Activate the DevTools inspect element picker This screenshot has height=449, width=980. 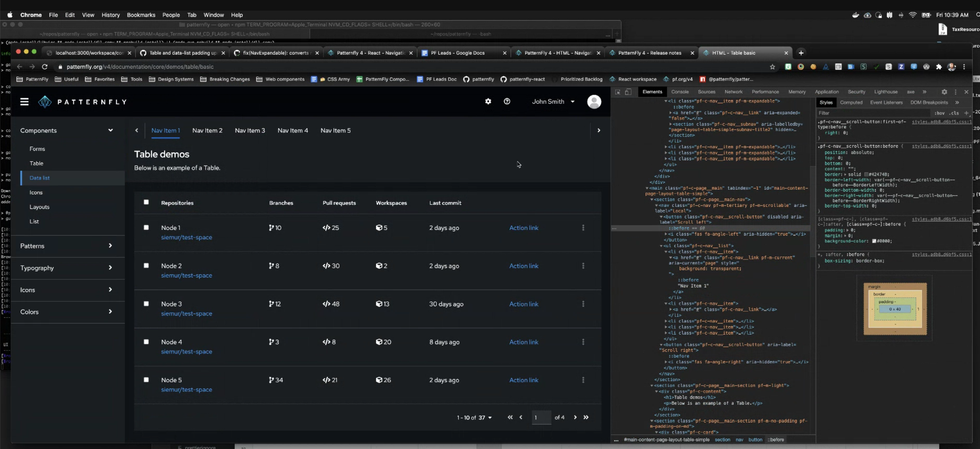[618, 92]
